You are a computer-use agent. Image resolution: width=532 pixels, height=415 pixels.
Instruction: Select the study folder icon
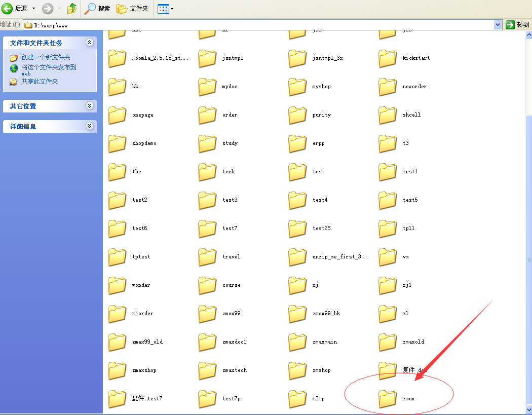tap(207, 143)
